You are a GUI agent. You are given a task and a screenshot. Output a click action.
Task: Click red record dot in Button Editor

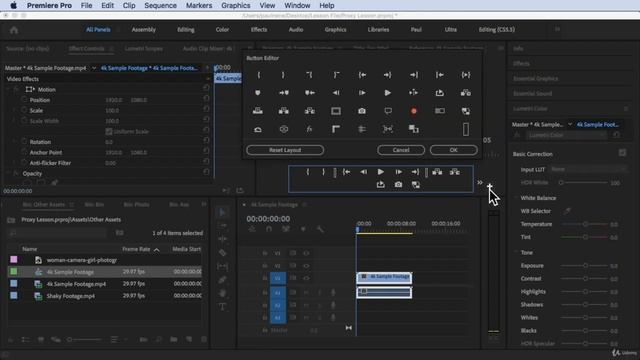414,111
